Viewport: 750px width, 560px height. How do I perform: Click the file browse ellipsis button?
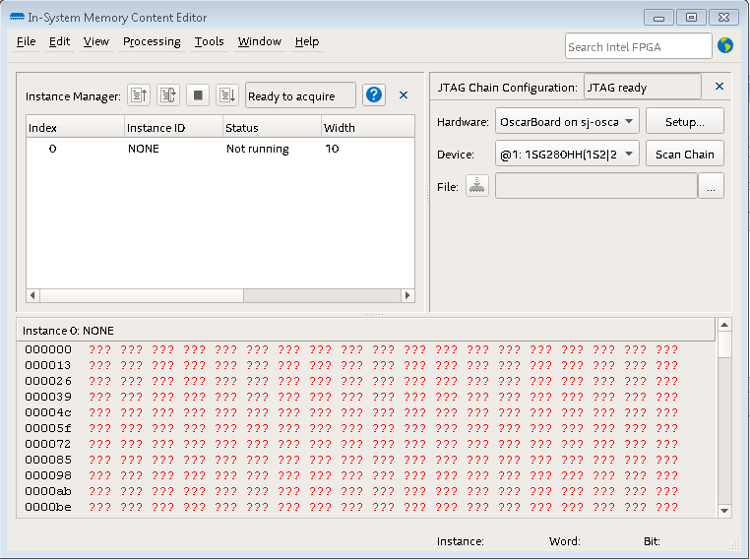pos(711,186)
